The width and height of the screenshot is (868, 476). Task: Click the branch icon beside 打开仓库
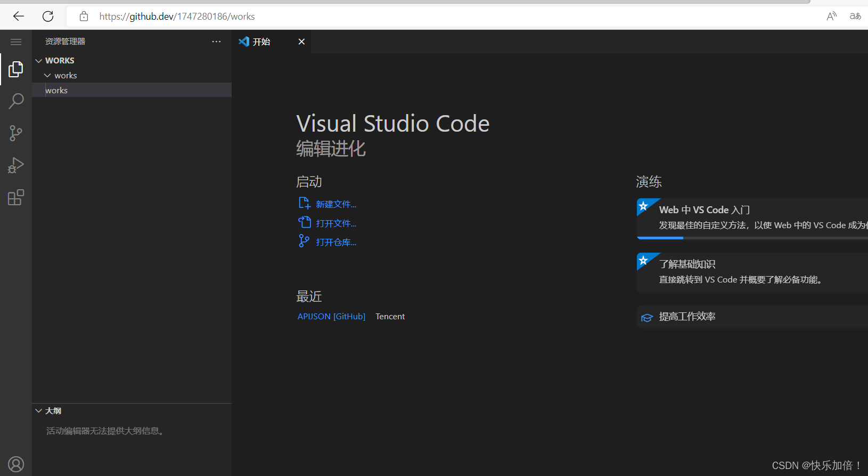[304, 241]
